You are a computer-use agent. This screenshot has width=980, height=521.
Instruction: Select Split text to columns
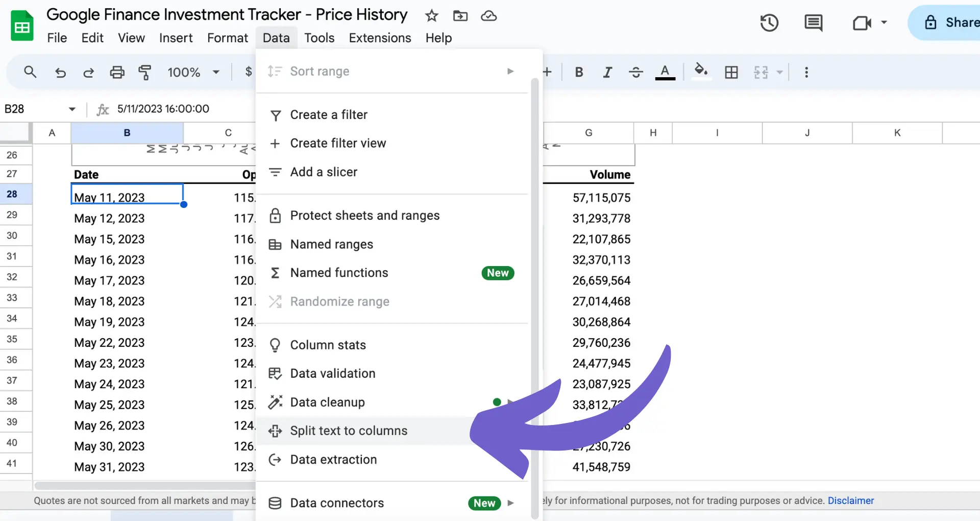[x=392, y=431]
